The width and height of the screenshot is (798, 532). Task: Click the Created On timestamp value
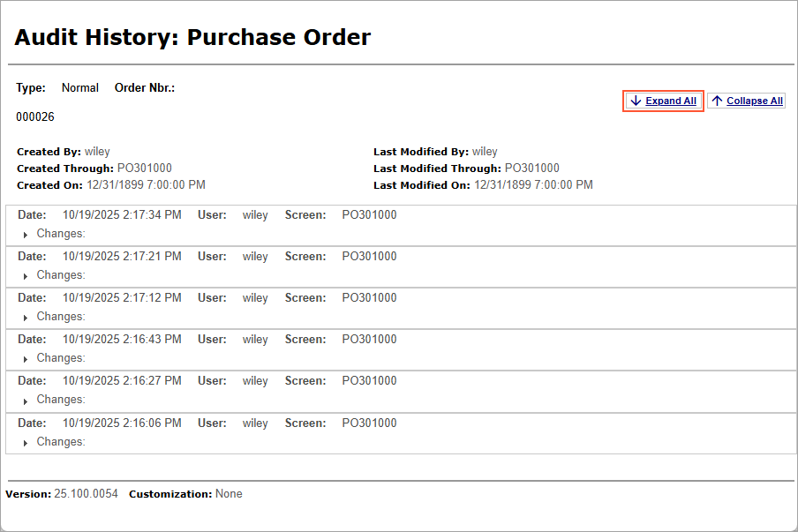pos(146,185)
